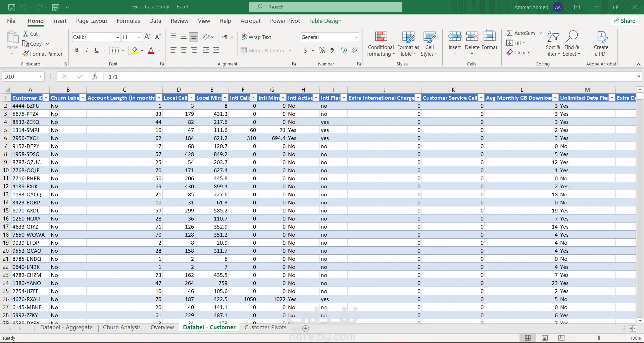Viewport: 644px width, 343px height.
Task: Click Create a PDF Acrobat icon
Action: coord(601,44)
